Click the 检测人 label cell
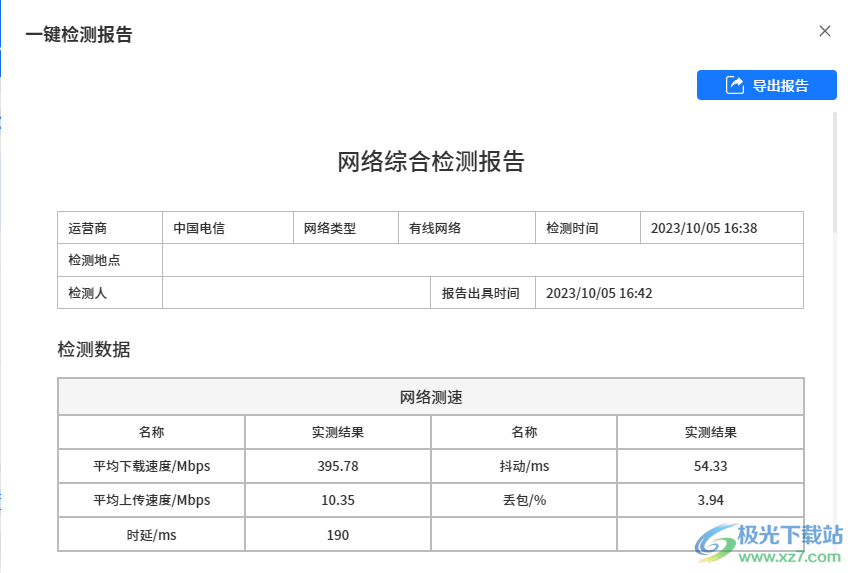The height and width of the screenshot is (573, 854). pos(110,292)
